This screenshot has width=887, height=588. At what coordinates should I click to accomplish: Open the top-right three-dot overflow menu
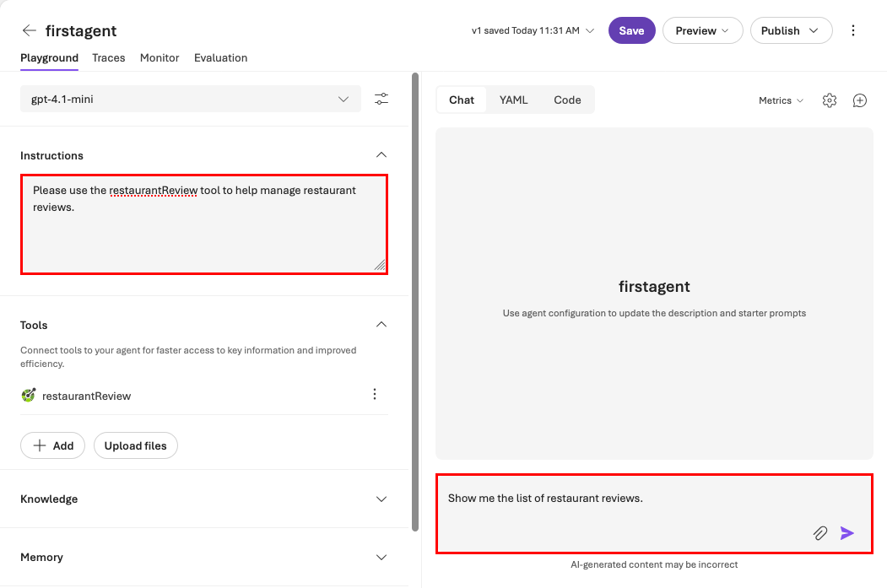pos(853,30)
